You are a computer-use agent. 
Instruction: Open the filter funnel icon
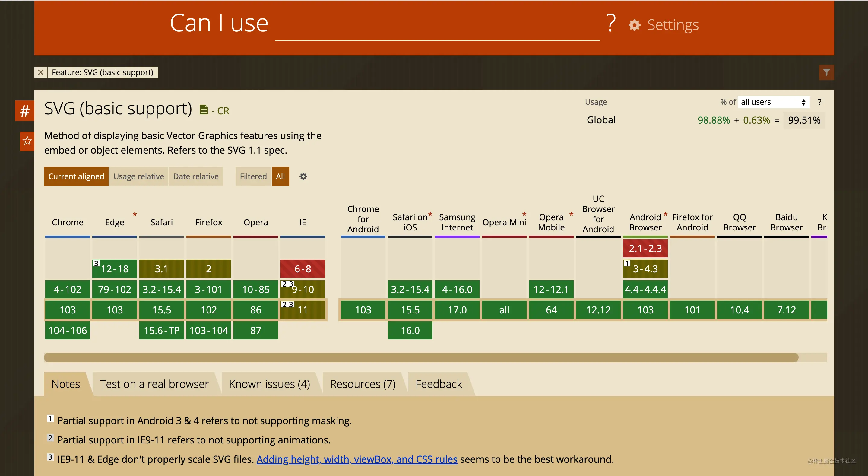click(x=826, y=72)
